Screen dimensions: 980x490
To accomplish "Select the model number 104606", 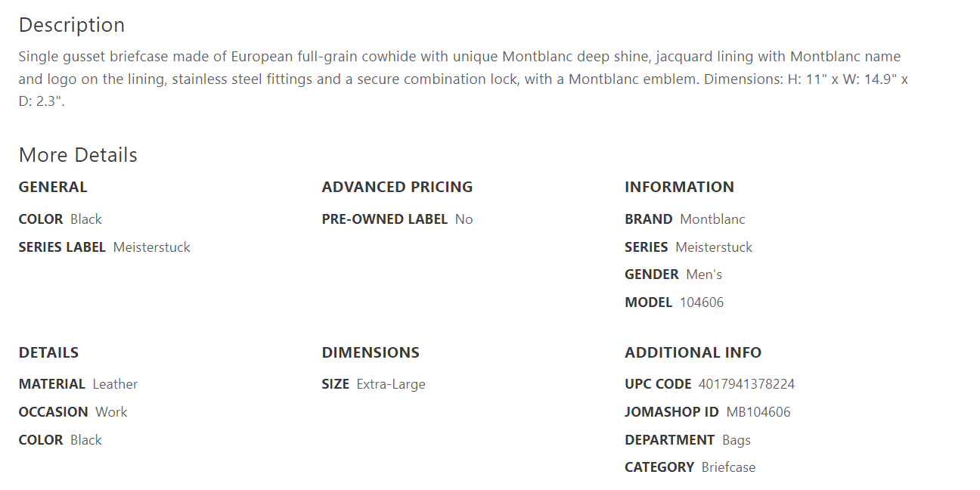I will pyautogui.click(x=701, y=302).
